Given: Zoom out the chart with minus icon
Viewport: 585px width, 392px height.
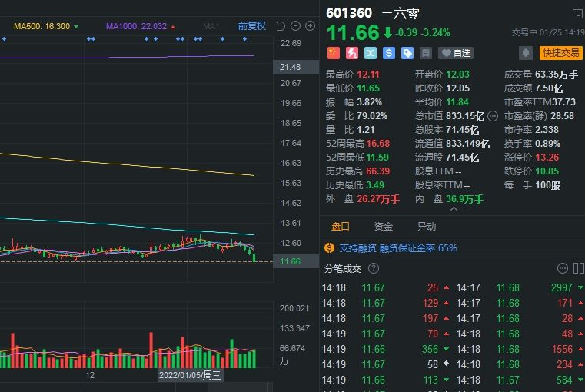Looking at the screenshot, I should click(x=295, y=26).
